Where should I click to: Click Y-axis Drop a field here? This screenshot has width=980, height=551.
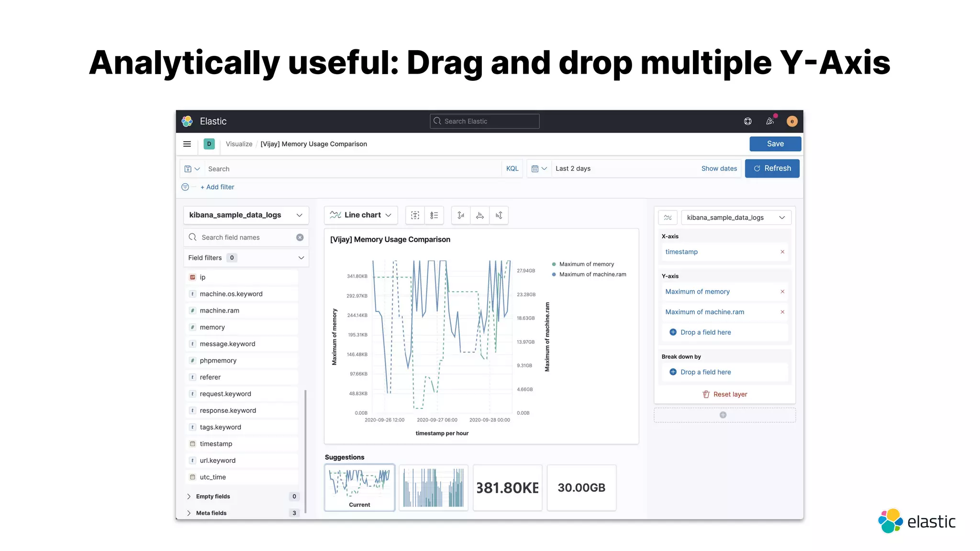point(724,332)
